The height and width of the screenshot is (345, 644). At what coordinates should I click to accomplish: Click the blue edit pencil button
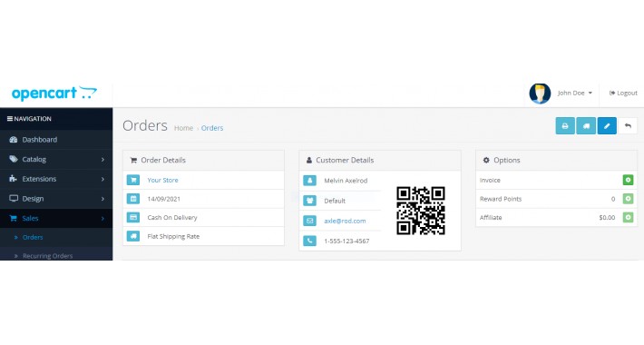607,126
